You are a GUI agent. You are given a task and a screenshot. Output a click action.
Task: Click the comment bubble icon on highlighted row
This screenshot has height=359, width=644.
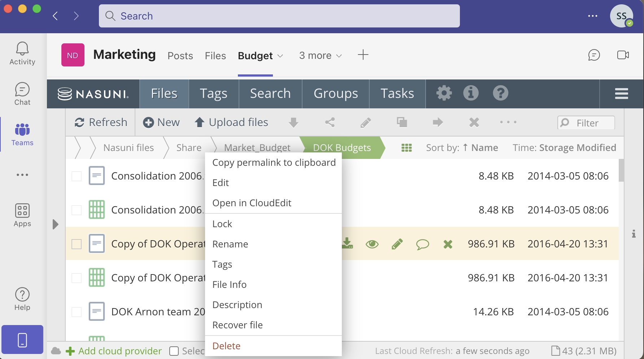422,245
